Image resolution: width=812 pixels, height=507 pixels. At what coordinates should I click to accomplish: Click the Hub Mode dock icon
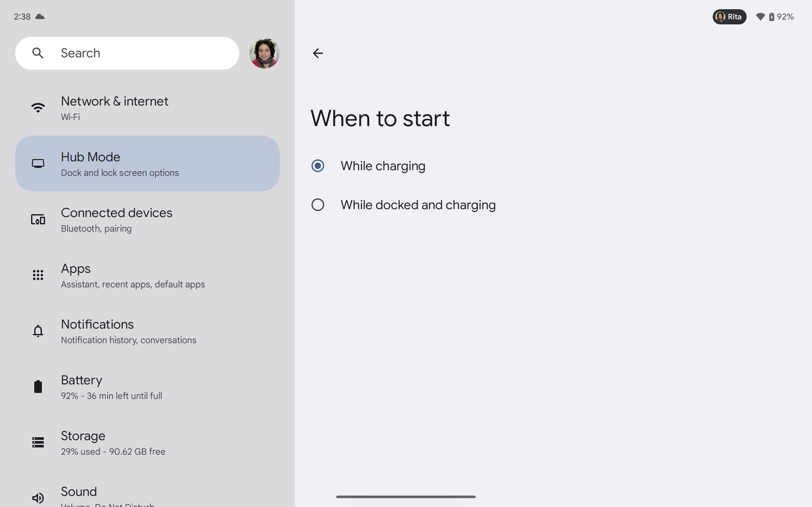click(38, 164)
